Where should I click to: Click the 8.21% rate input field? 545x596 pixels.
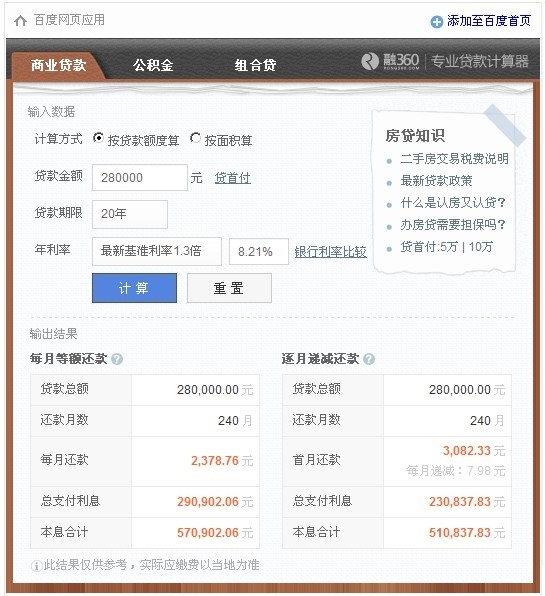click(x=259, y=251)
